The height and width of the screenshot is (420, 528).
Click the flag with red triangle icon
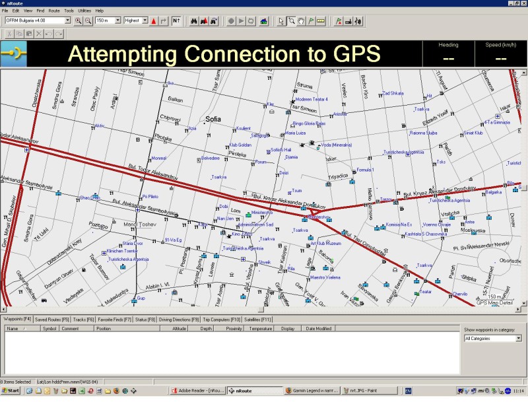339,21
